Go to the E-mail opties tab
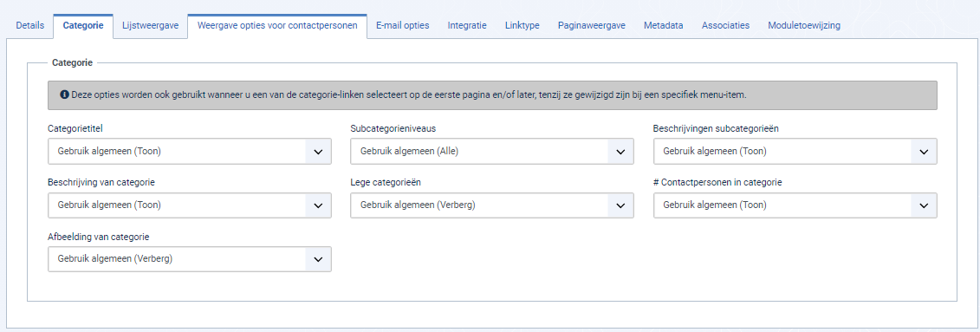The image size is (980, 332). [403, 26]
